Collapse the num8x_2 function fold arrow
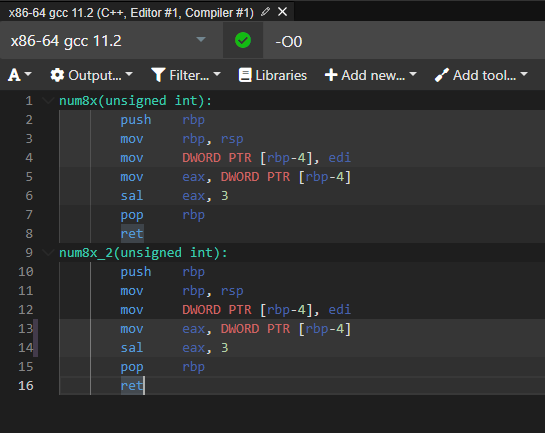The image size is (545, 433). click(48, 253)
